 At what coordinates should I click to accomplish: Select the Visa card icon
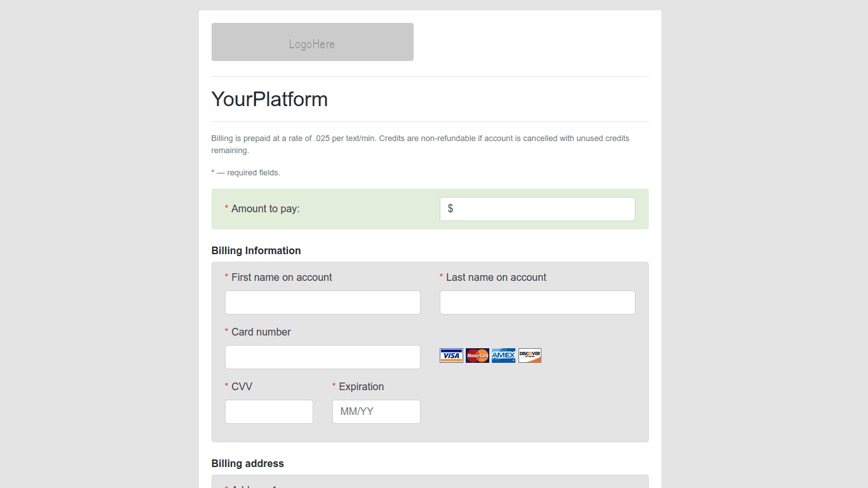(x=451, y=355)
